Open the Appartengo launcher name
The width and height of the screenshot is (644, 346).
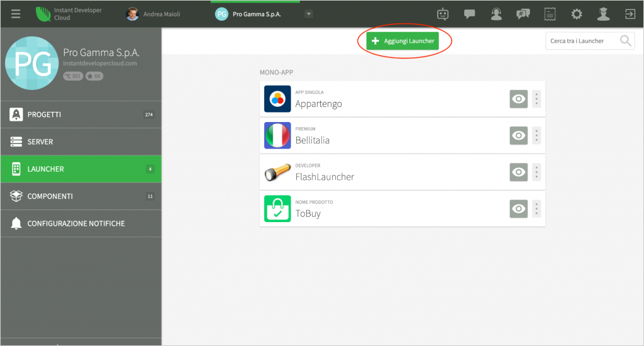tap(318, 104)
